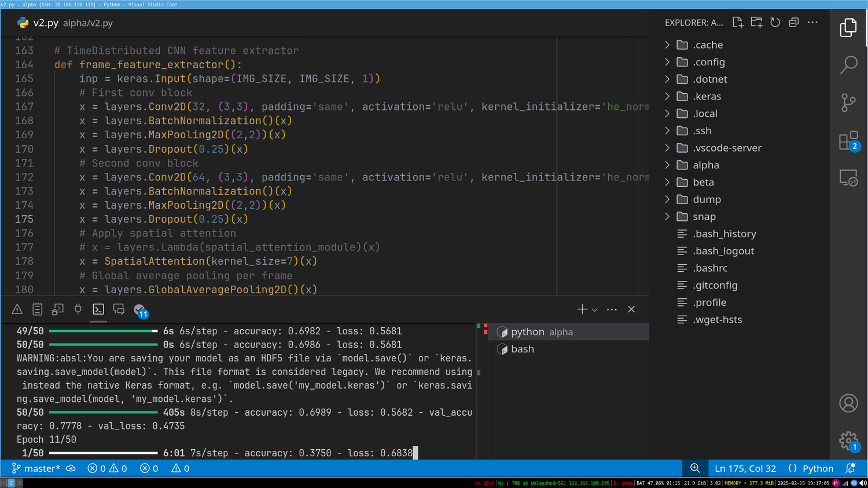The image size is (868, 488).
Task: Click the first errors and warnings status counter
Action: (x=107, y=468)
